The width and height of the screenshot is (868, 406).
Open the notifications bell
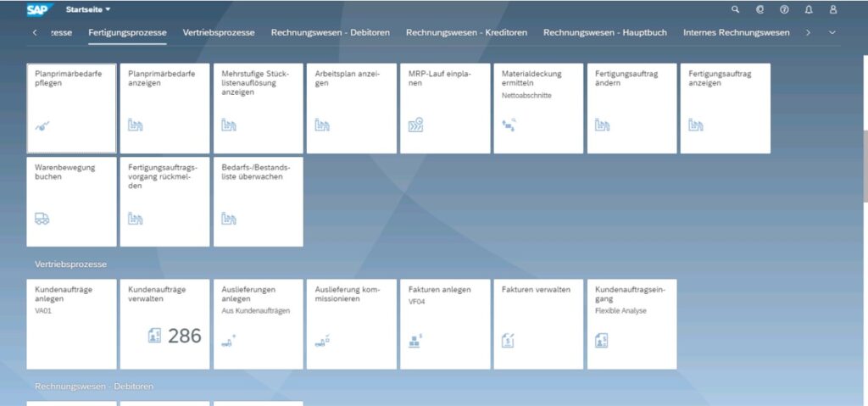[x=809, y=9]
